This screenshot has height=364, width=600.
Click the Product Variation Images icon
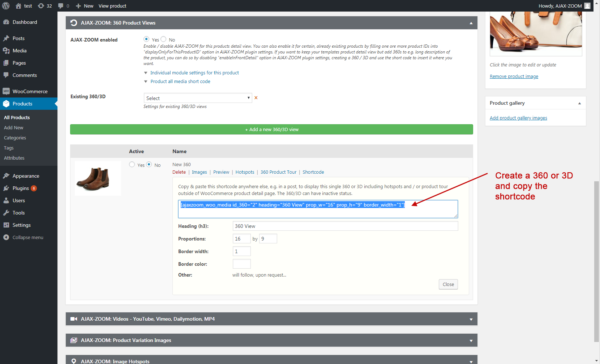pos(74,340)
